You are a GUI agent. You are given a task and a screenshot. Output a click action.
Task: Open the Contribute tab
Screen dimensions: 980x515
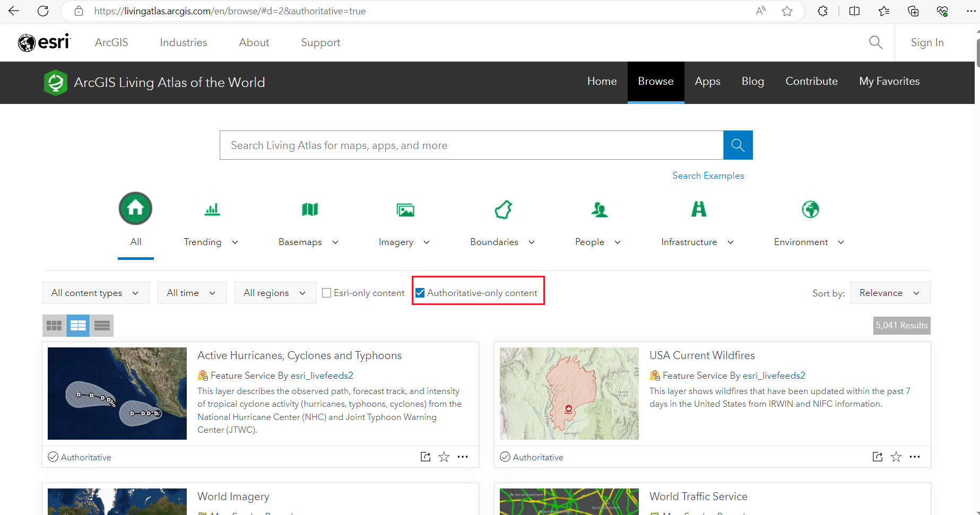pyautogui.click(x=811, y=81)
